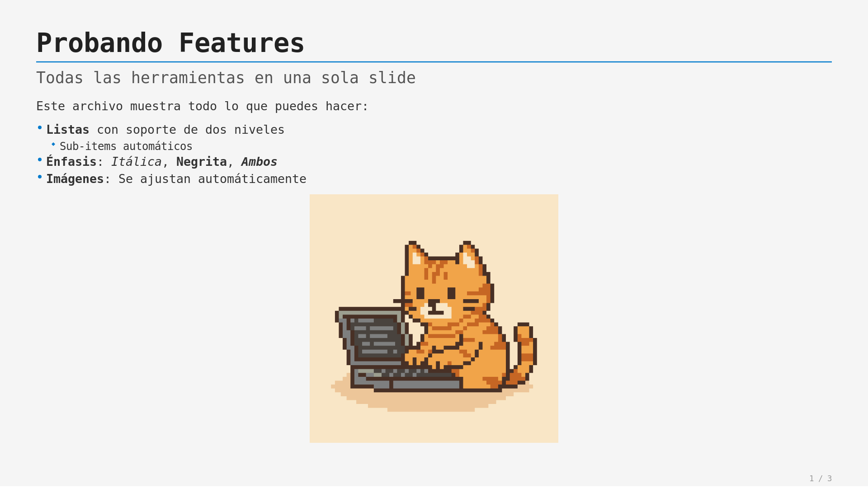Click the blue bullet before 'Énfasis'
This screenshot has width=868, height=488.
[40, 160]
